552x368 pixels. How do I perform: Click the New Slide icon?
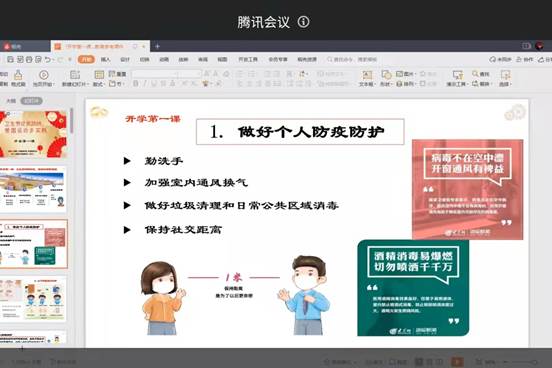coord(75,75)
